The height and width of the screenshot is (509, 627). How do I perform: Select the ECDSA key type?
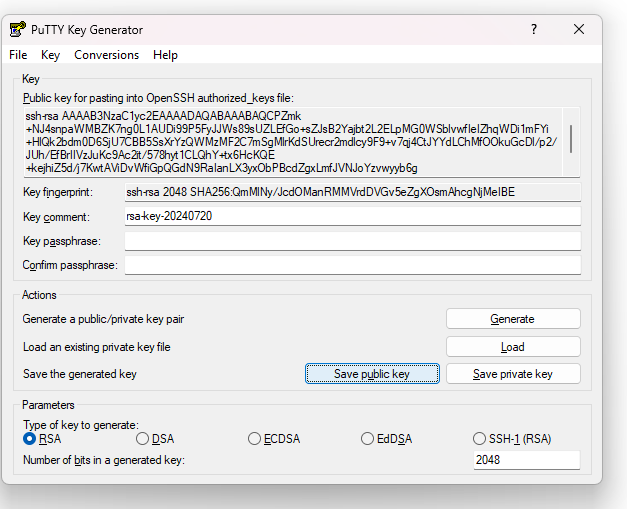click(274, 439)
